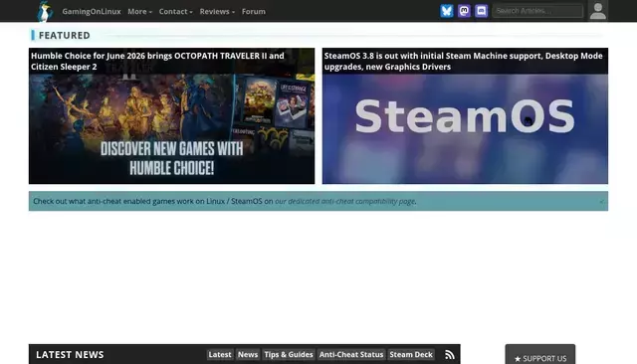This screenshot has width=637, height=364.
Task: Click the GamingOnLinux home link
Action: [x=92, y=11]
